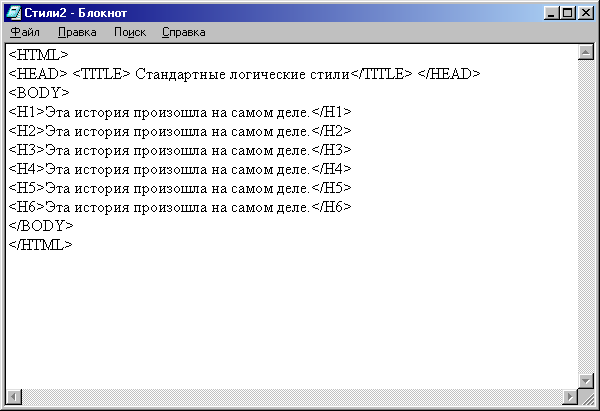
Task: Click the opening <BODY> tag line
Action: (39, 93)
